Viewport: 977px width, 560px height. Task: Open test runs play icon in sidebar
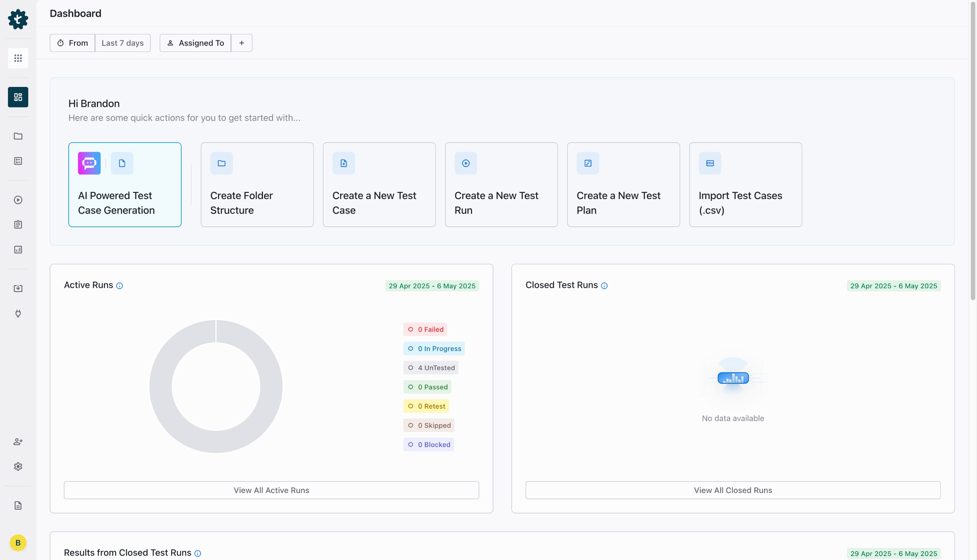(18, 200)
